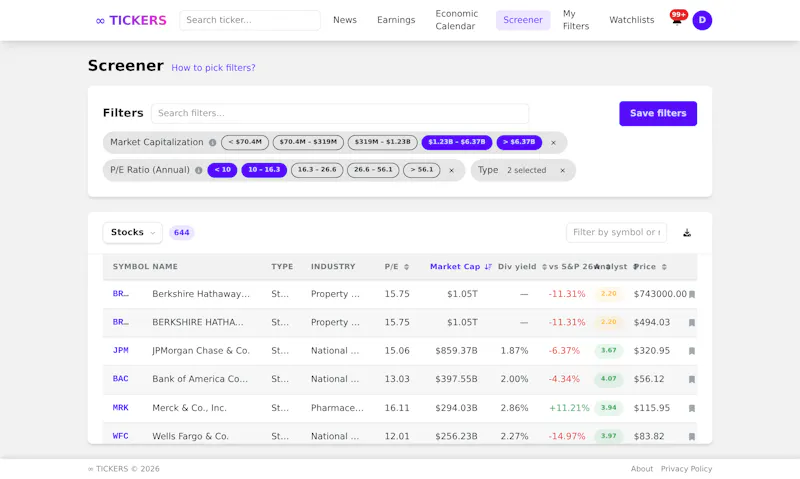Open the notifications bell with 99+ badge
This screenshot has height=479, width=800.
[677, 19]
